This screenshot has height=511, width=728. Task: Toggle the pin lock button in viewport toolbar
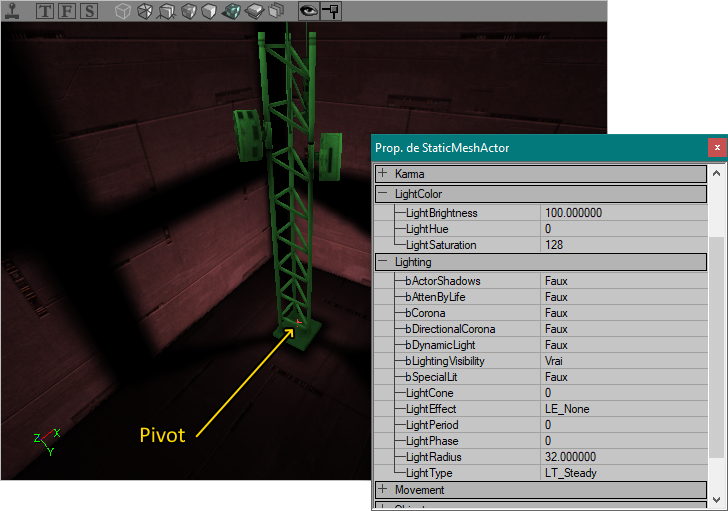(x=331, y=12)
